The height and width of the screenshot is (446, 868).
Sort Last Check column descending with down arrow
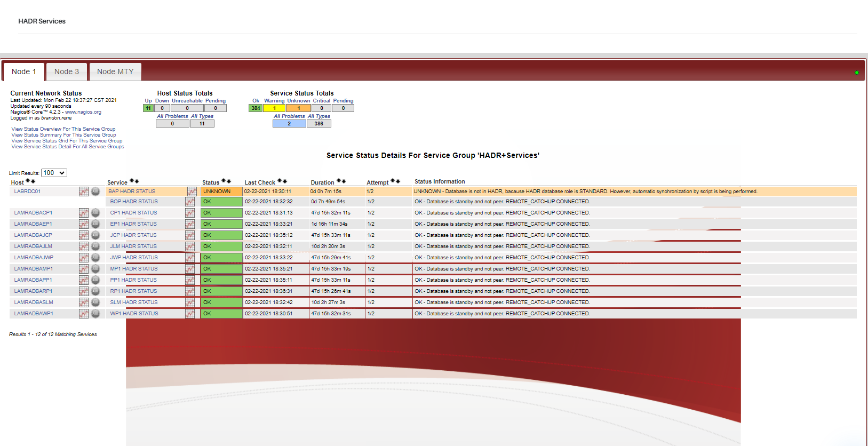pyautogui.click(x=285, y=181)
